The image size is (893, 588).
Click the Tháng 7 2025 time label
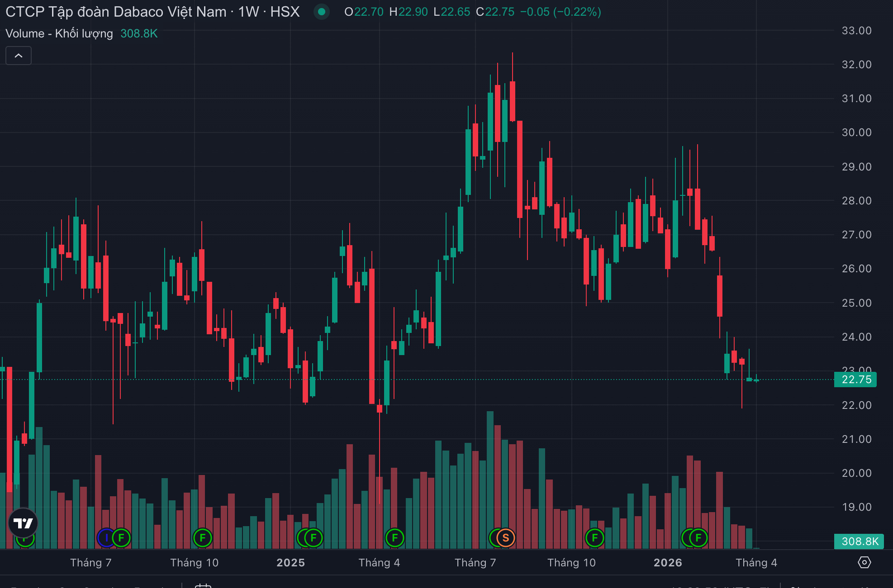click(x=475, y=563)
